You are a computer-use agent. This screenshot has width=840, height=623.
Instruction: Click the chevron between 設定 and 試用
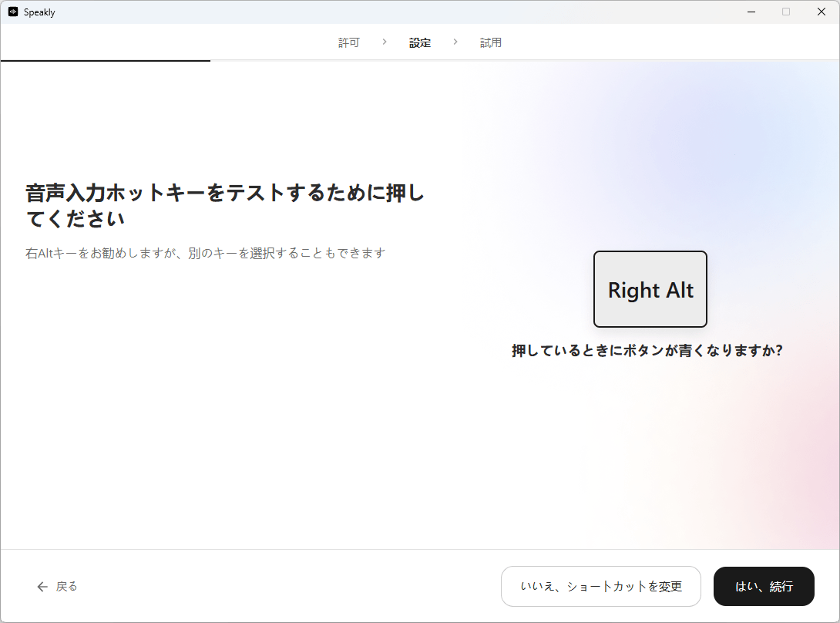pyautogui.click(x=455, y=42)
